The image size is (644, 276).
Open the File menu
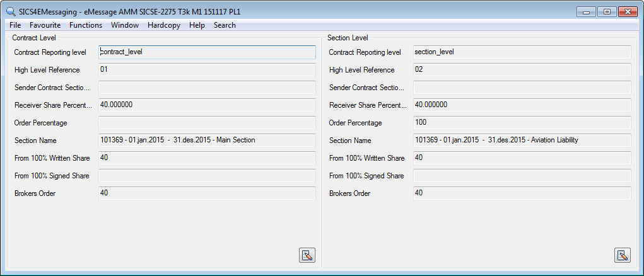click(x=15, y=25)
